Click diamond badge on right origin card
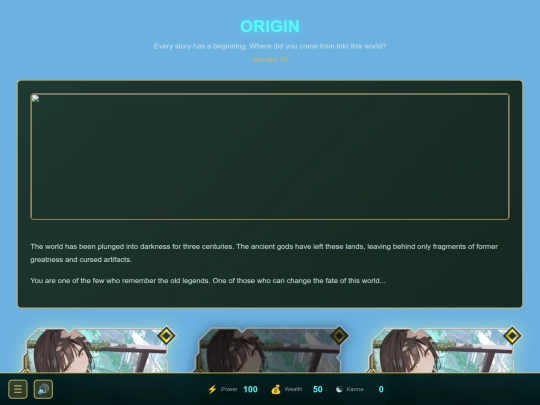Image resolution: width=540 pixels, height=405 pixels. 512,335
